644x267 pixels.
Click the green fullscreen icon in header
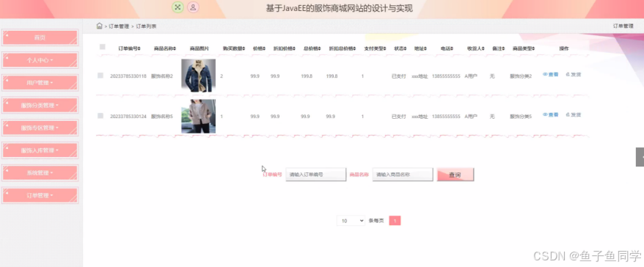[178, 7]
